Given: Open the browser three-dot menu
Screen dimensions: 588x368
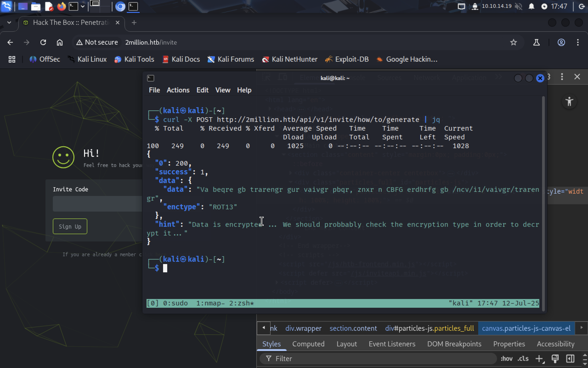Looking at the screenshot, I should [578, 42].
